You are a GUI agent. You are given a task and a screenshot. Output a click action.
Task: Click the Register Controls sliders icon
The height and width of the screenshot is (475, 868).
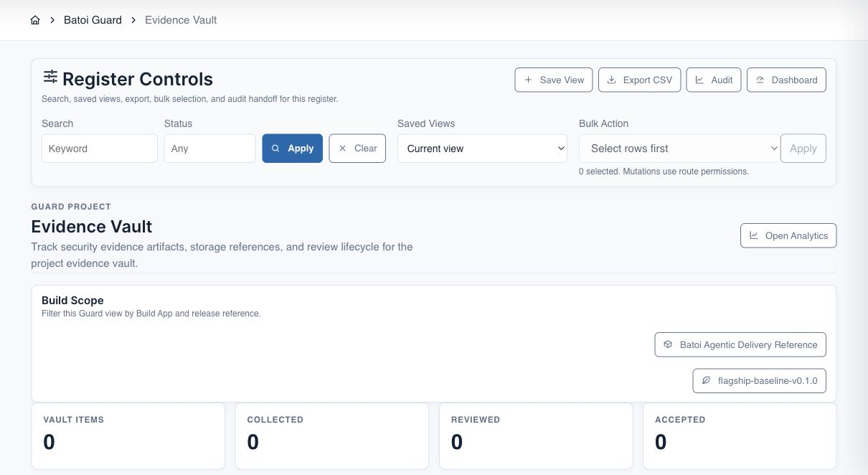[50, 77]
